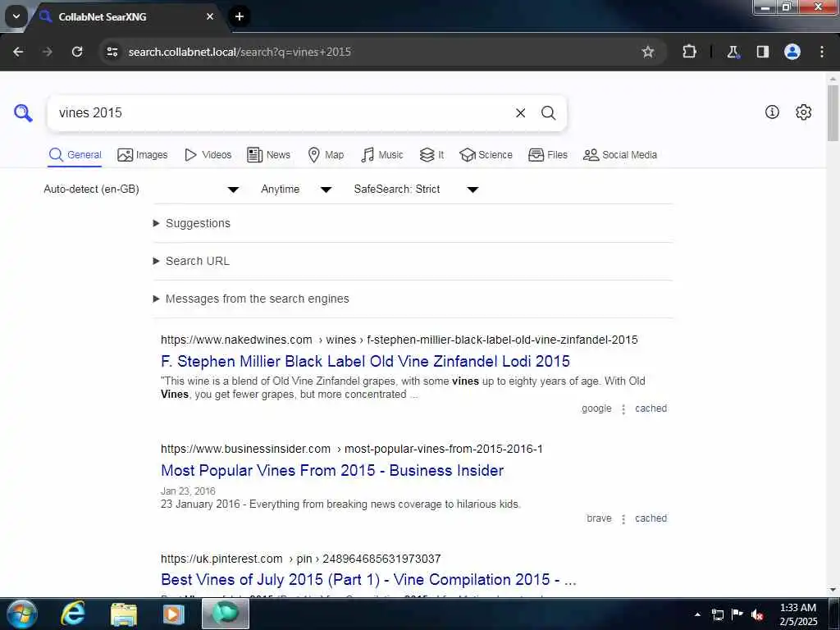This screenshot has width=840, height=630.
Task: Open the Extensions puzzle icon
Action: point(689,52)
